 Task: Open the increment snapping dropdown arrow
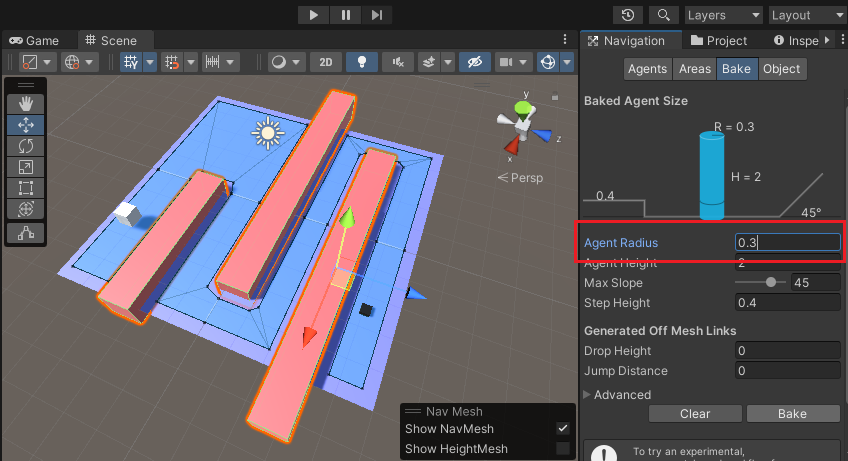230,62
